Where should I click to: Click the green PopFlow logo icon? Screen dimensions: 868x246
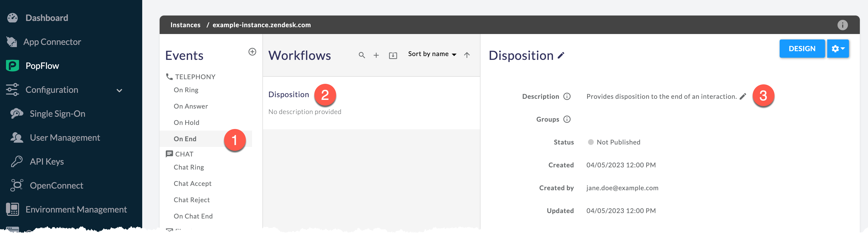(x=13, y=66)
